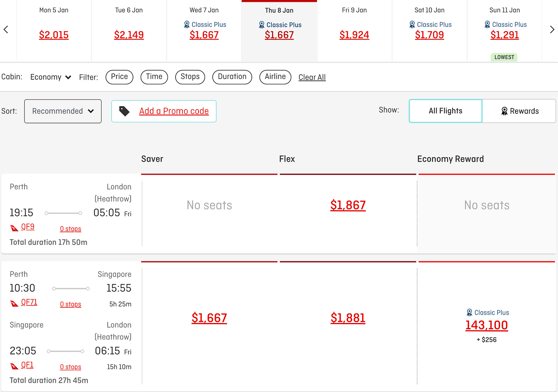Click the Saver column heading

click(x=152, y=159)
